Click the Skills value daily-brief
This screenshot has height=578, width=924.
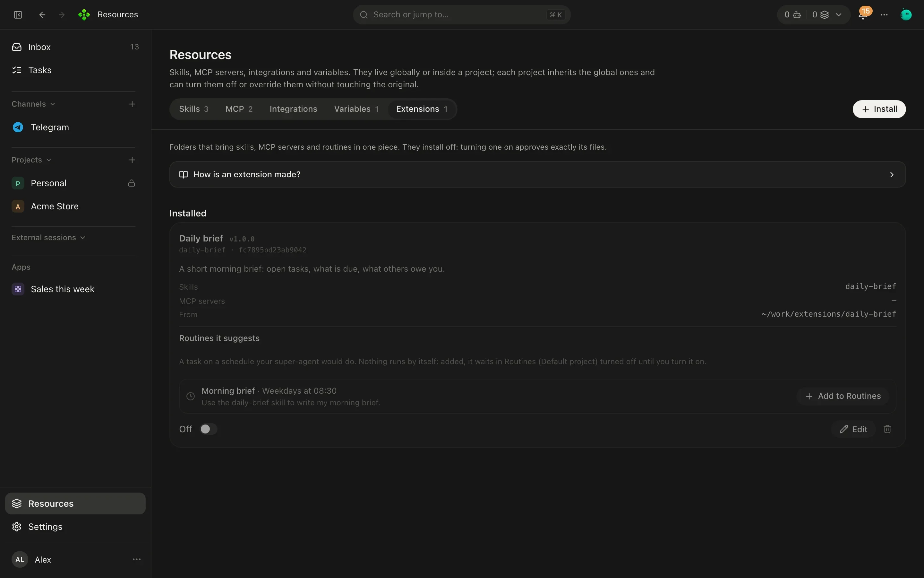870,286
